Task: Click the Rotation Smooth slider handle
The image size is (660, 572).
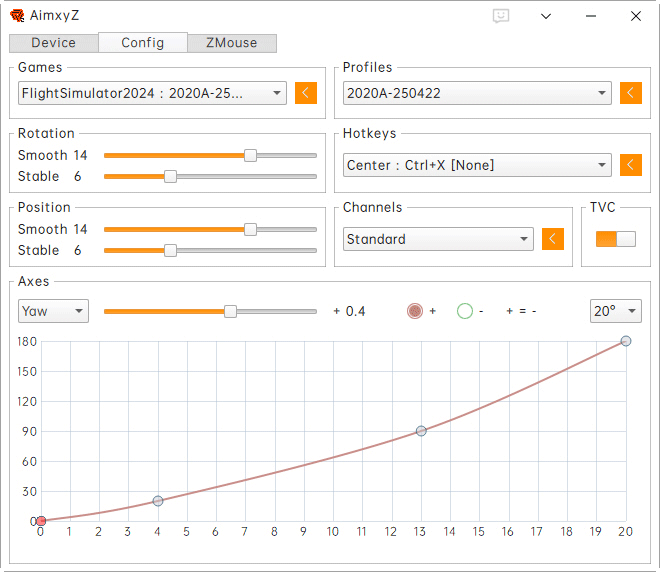Action: click(x=250, y=155)
